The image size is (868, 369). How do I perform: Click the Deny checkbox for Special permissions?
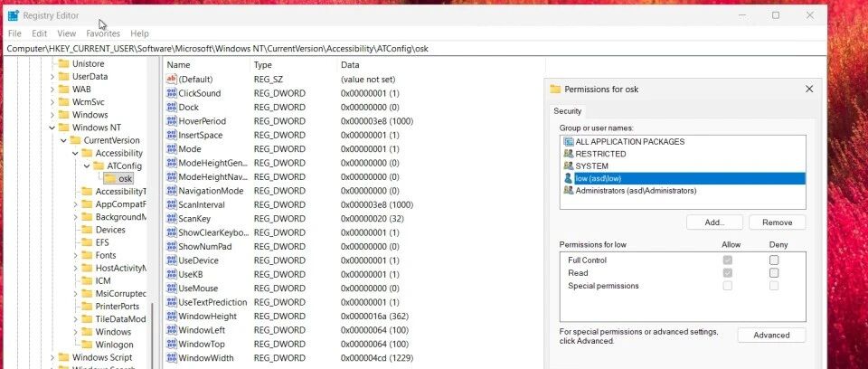coord(774,286)
